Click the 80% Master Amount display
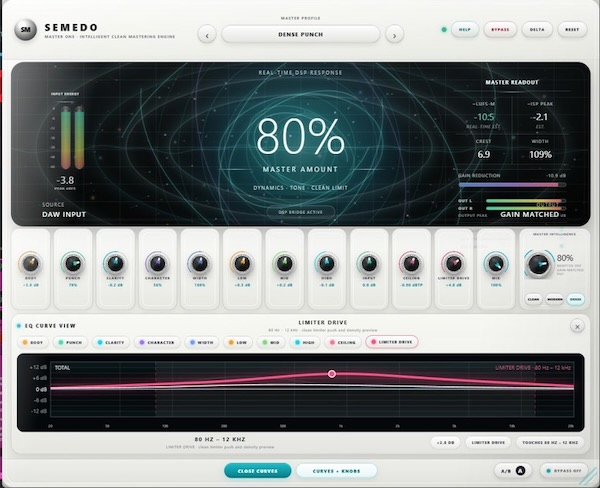 (300, 136)
